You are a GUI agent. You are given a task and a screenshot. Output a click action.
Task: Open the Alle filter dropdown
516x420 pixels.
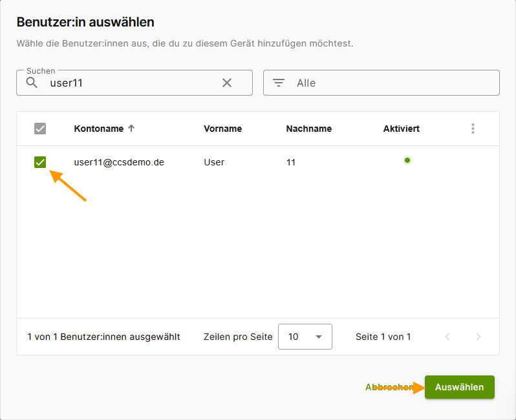click(382, 83)
